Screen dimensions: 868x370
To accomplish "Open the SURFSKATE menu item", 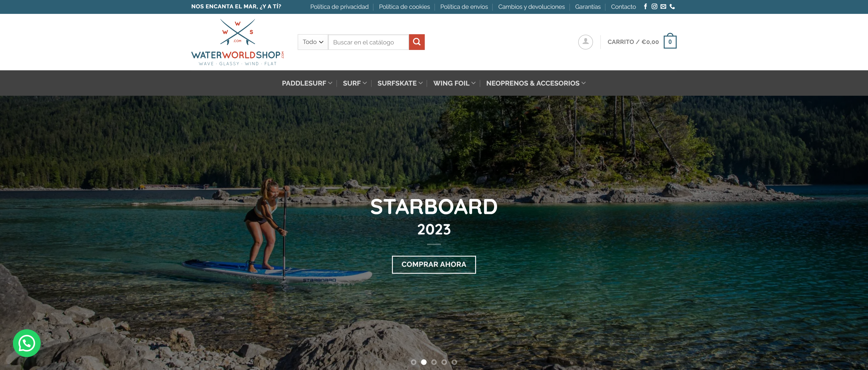I will coord(400,83).
